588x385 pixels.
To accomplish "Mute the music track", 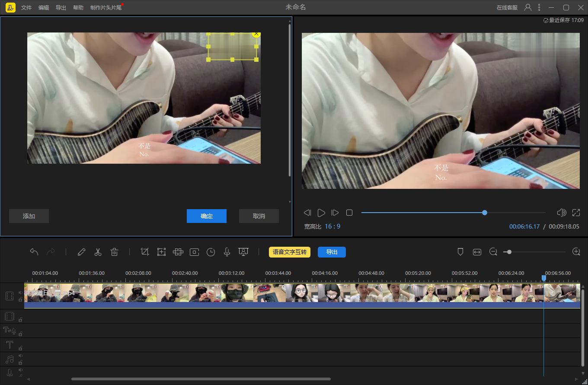I will coord(20,356).
